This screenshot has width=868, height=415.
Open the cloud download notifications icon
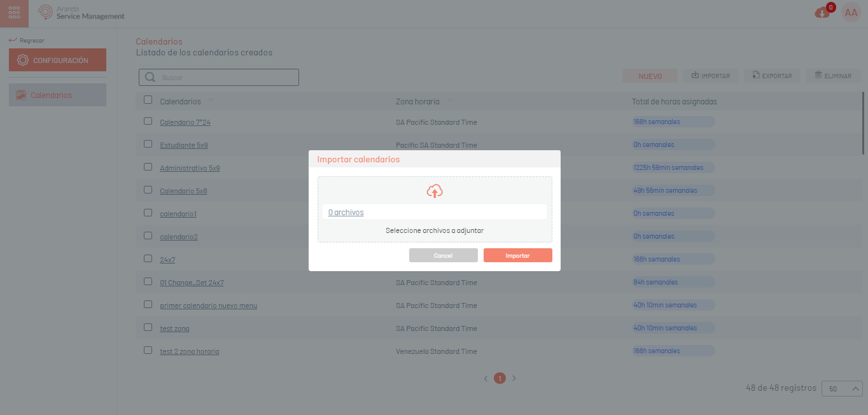tap(822, 13)
